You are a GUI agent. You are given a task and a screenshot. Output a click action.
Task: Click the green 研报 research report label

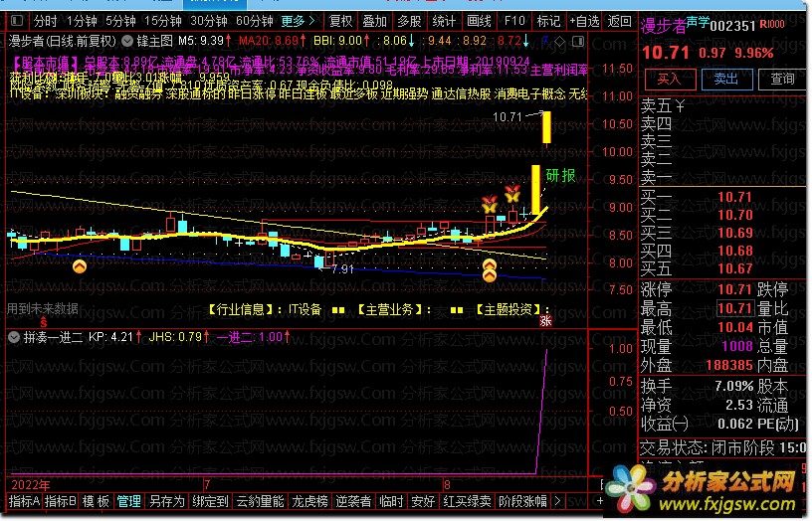(560, 175)
